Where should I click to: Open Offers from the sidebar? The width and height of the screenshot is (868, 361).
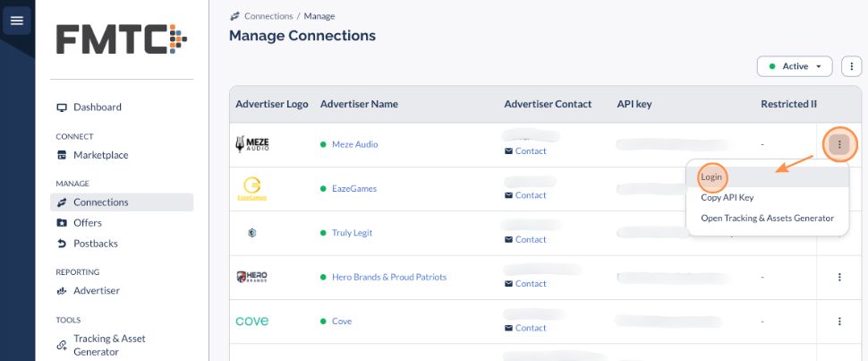[87, 223]
